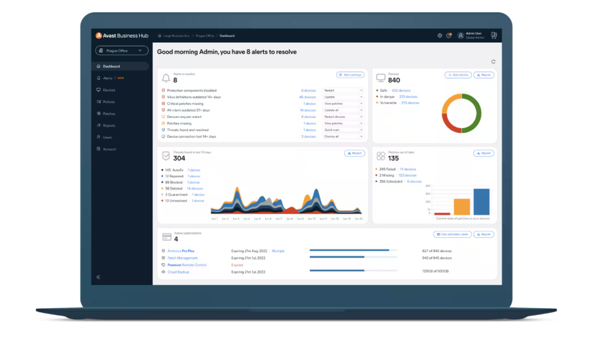Click icon of Protection components disabled row
Image resolution: width=593 pixels, height=364 pixels.
click(x=164, y=91)
